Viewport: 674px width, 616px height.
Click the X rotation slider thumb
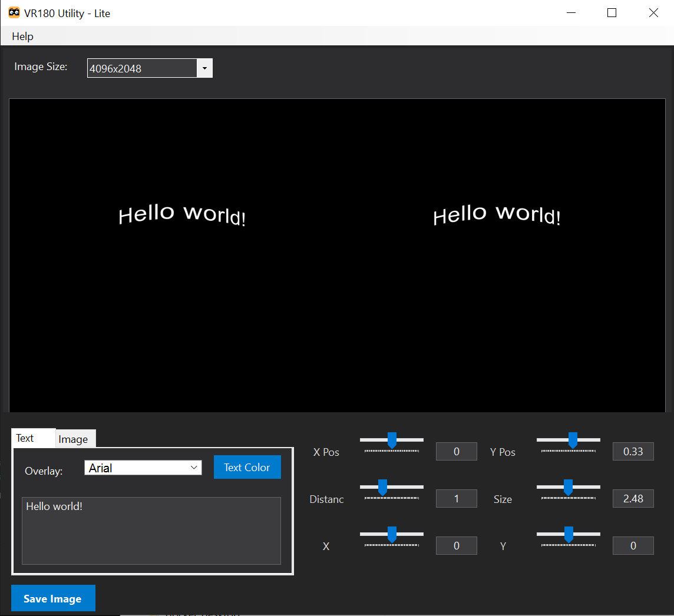point(392,534)
